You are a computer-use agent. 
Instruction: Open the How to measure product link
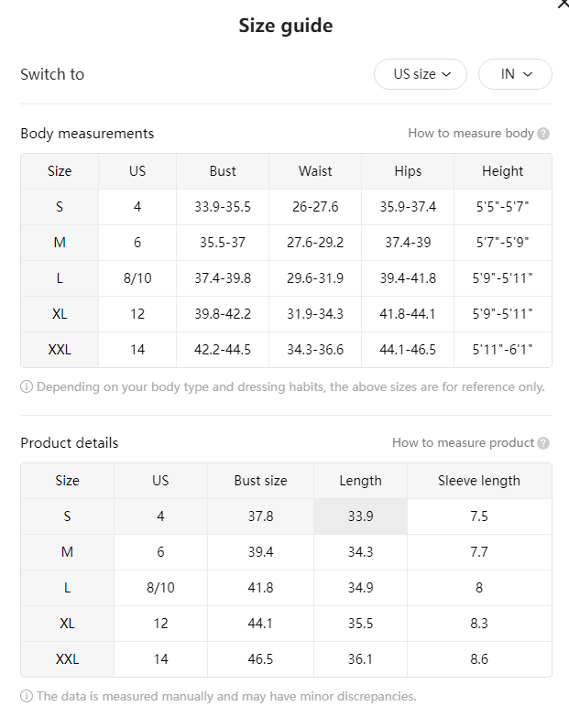pos(463,442)
